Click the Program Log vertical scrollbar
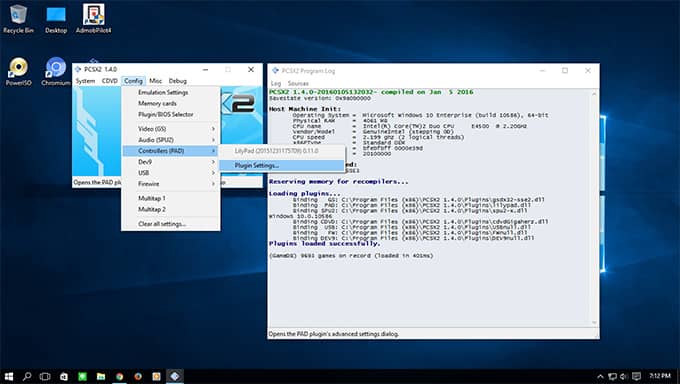This screenshot has width=680, height=384. [x=594, y=208]
